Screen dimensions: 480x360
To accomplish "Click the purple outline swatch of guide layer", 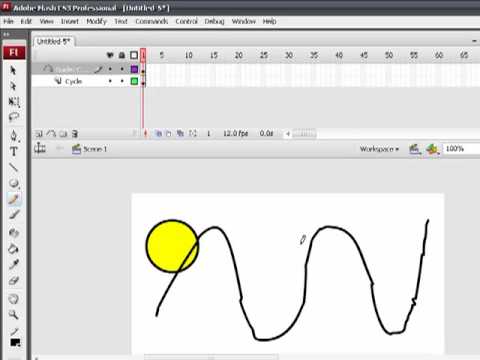I will click(134, 69).
